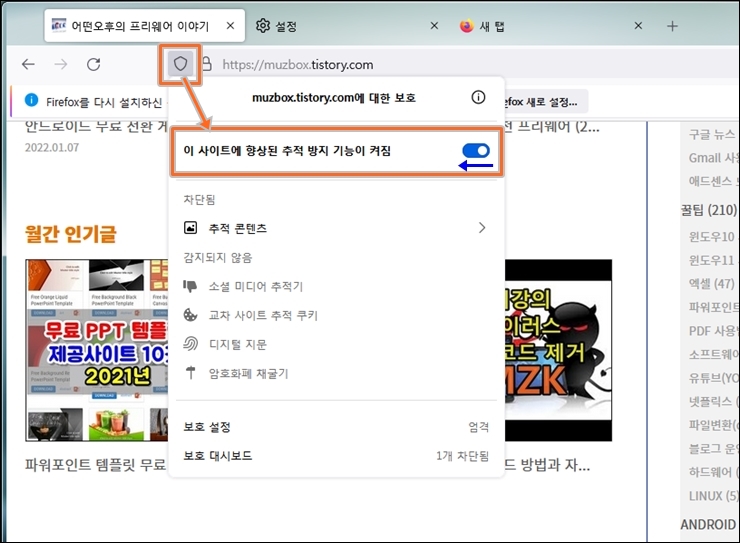Open sidebar category ANDROID
The width and height of the screenshot is (740, 543).
708,524
